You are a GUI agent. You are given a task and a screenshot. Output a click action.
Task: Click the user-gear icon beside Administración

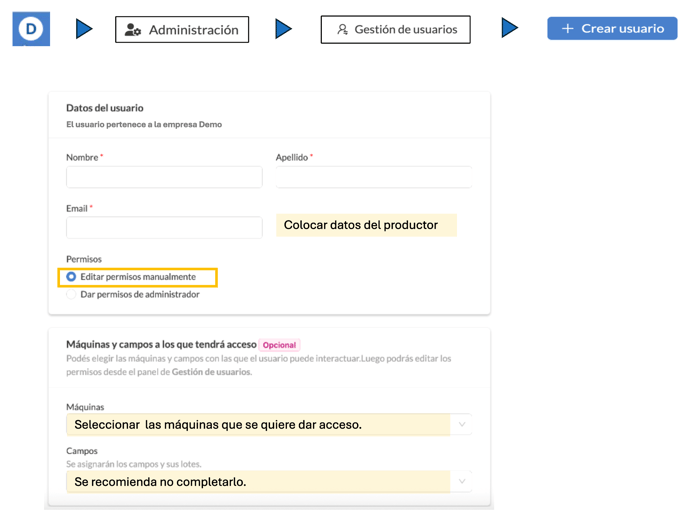133,30
